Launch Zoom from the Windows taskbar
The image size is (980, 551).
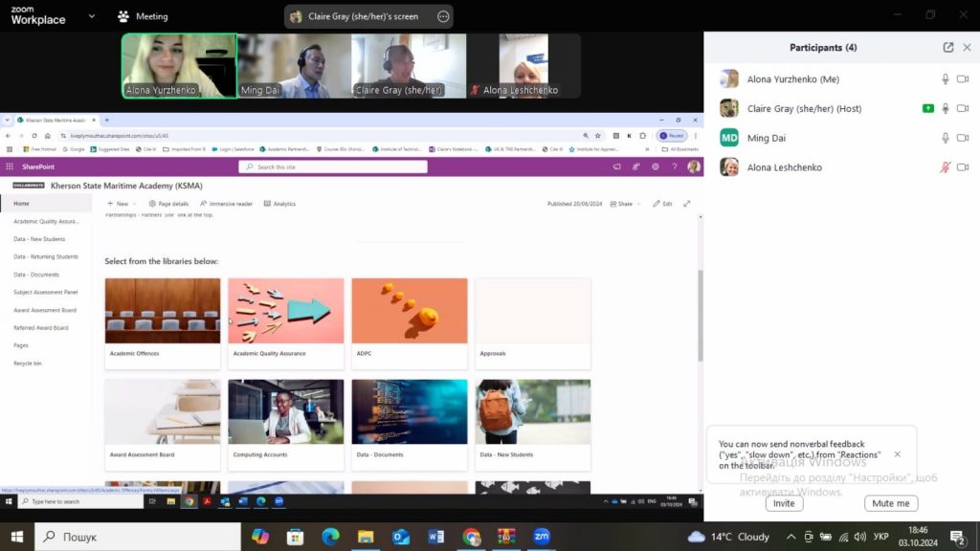pyautogui.click(x=542, y=537)
